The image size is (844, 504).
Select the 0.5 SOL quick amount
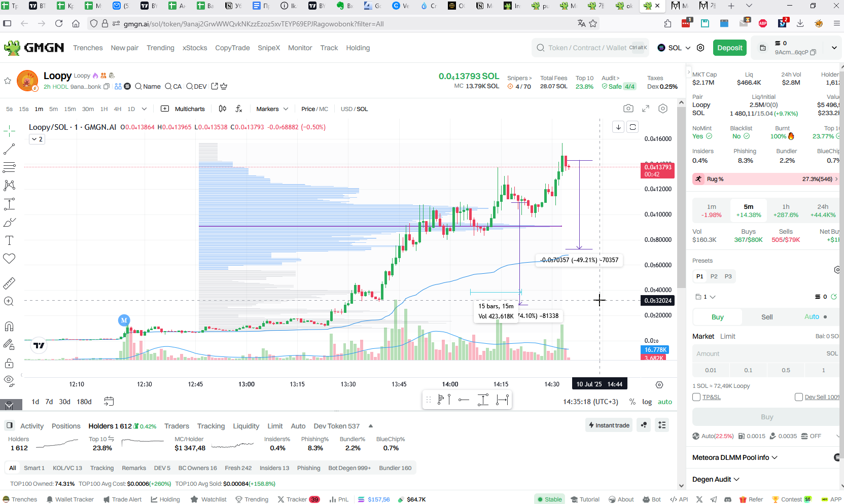click(x=786, y=370)
